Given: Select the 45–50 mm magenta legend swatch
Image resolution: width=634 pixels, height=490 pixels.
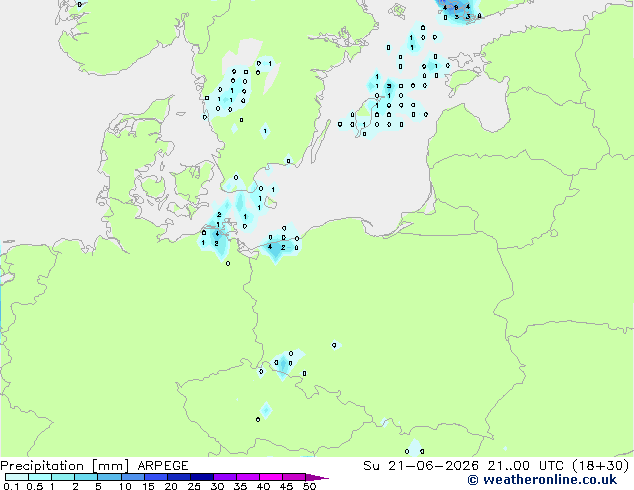Looking at the screenshot, I should point(294,477).
